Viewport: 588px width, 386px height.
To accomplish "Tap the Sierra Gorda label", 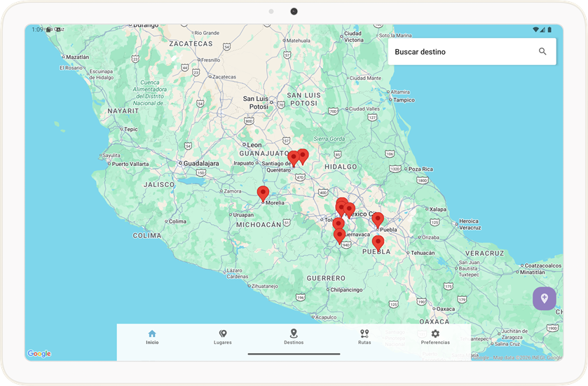I will tap(329, 139).
